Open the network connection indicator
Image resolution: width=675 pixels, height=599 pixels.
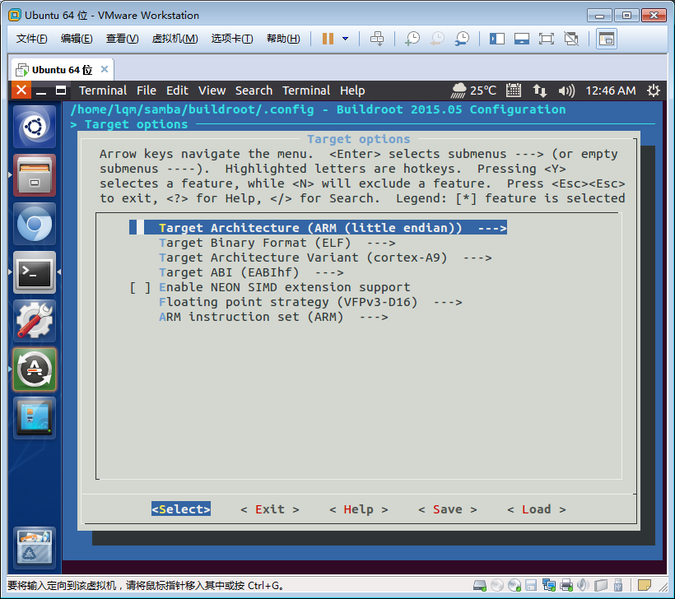(x=539, y=90)
